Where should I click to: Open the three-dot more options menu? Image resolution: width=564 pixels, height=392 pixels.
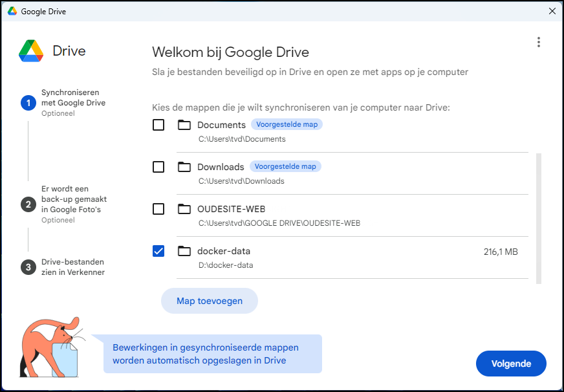[x=538, y=42]
